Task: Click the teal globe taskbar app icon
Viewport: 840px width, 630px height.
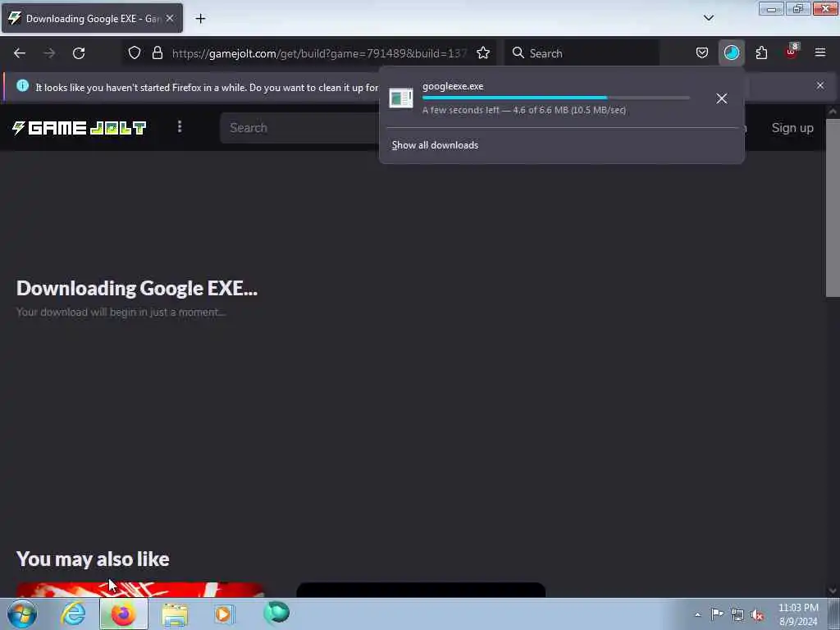Action: (x=276, y=613)
